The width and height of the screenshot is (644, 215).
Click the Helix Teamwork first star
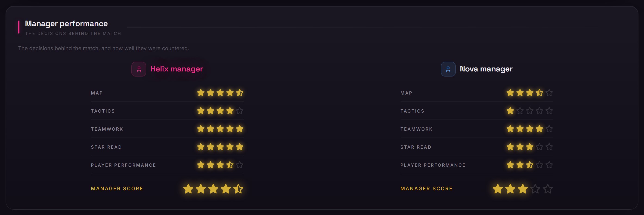pos(201,129)
